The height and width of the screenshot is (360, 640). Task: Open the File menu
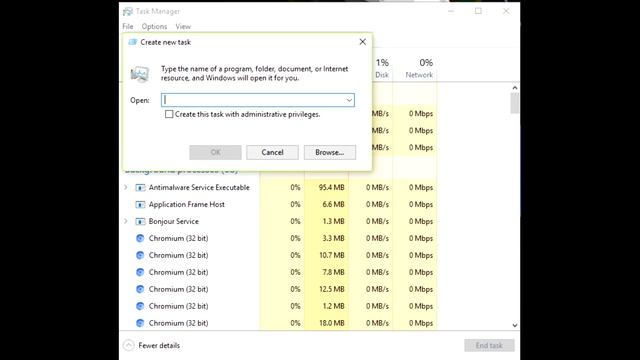click(128, 27)
